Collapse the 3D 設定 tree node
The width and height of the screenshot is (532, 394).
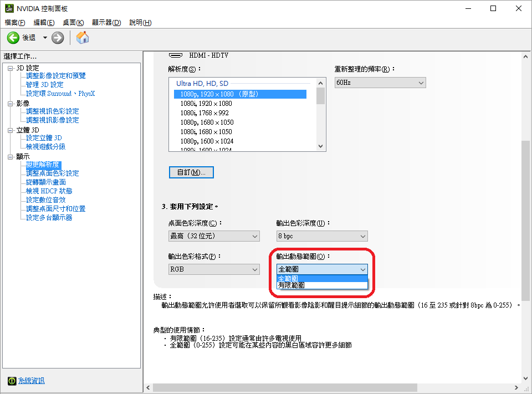[11, 68]
